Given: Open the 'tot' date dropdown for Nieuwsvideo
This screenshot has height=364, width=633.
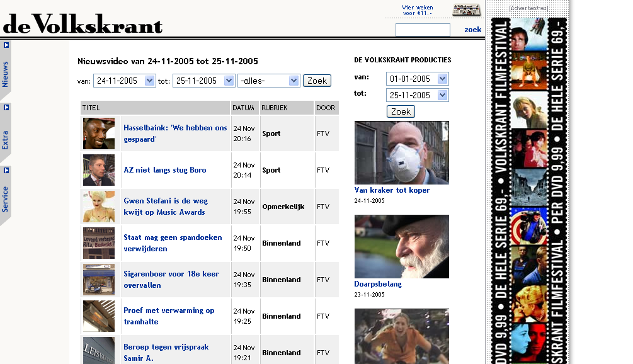Looking at the screenshot, I should 203,81.
